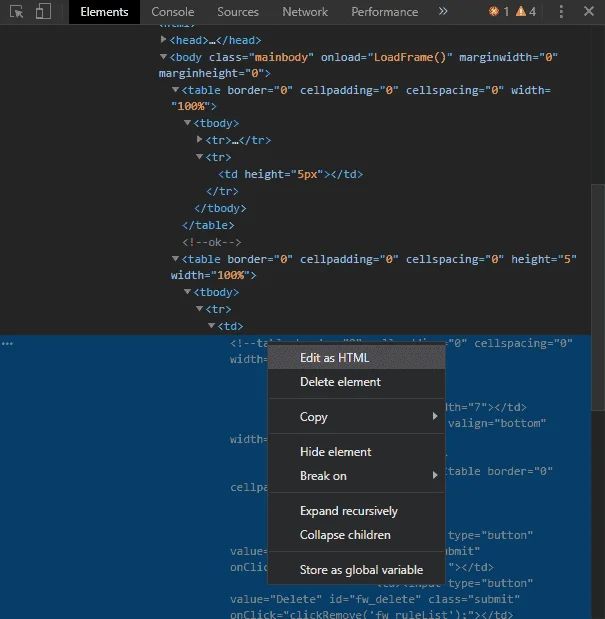The width and height of the screenshot is (605, 619).
Task: Click the marginheight="0" attribute text
Action: tap(212, 73)
